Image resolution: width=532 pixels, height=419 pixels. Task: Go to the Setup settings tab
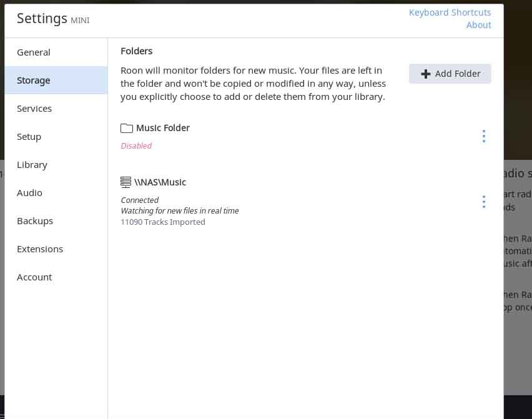[x=56, y=137]
